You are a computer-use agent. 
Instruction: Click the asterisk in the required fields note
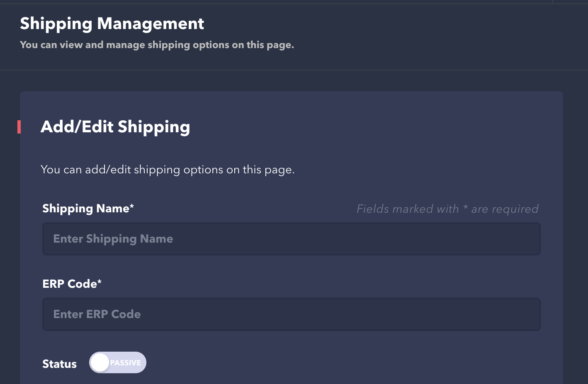point(465,207)
